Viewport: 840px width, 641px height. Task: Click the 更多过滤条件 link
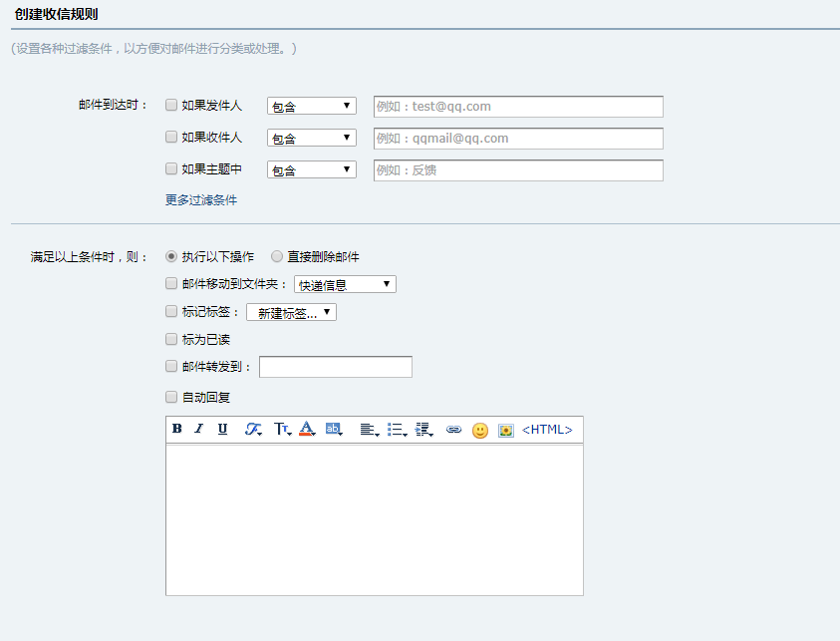click(201, 199)
